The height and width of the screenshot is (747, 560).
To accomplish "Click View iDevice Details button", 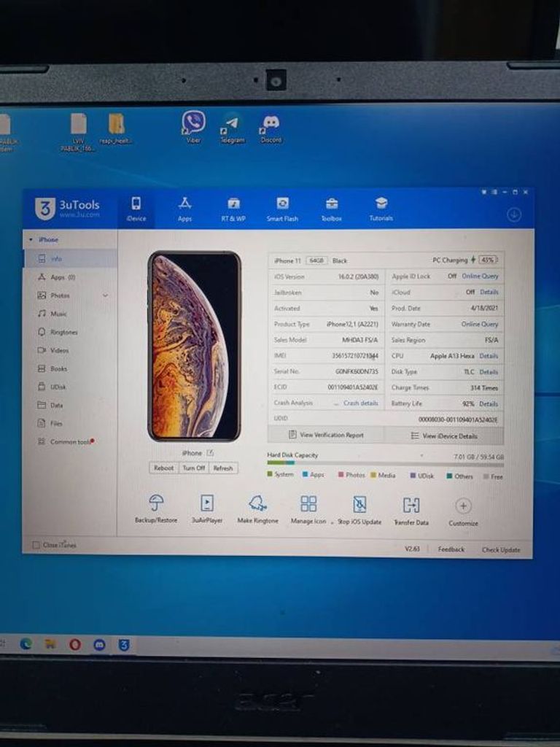I will click(444, 436).
